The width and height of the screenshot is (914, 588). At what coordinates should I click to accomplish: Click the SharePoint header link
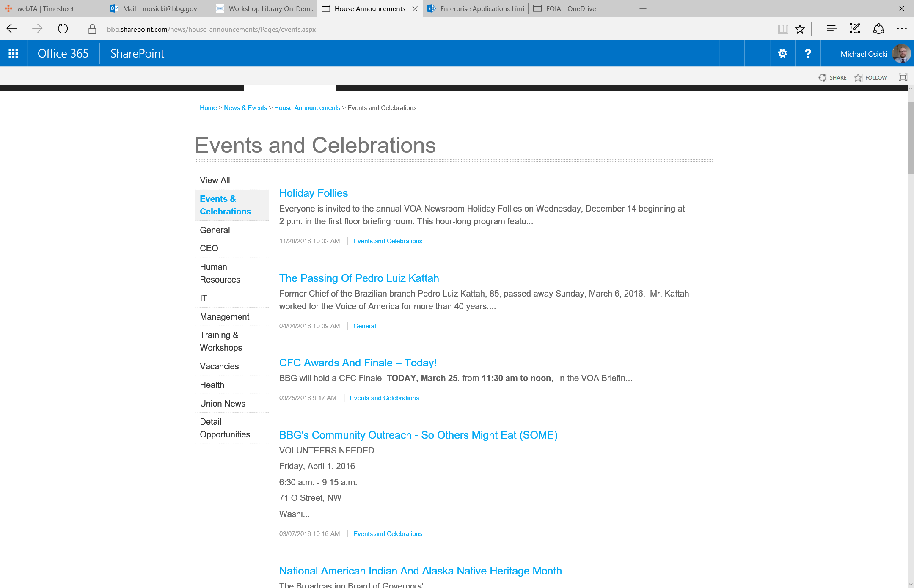coord(137,53)
